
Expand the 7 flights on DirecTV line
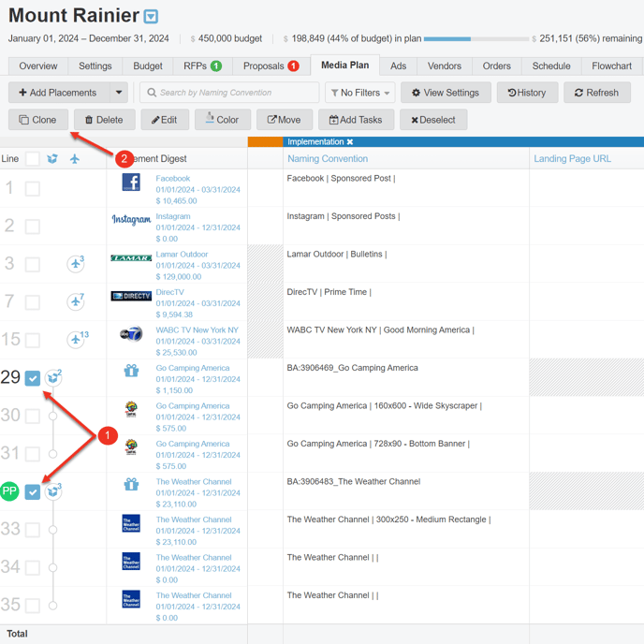[76, 301]
